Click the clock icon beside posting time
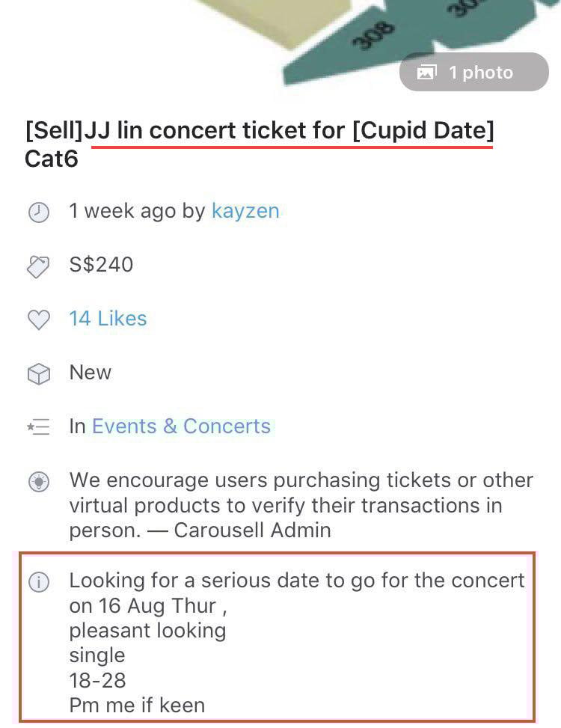Image resolution: width=561 pixels, height=728 pixels. click(38, 212)
